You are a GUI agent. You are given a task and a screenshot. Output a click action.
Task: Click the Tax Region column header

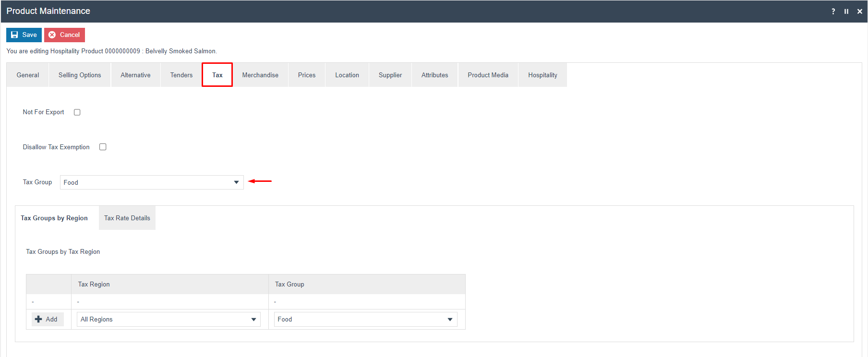170,284
